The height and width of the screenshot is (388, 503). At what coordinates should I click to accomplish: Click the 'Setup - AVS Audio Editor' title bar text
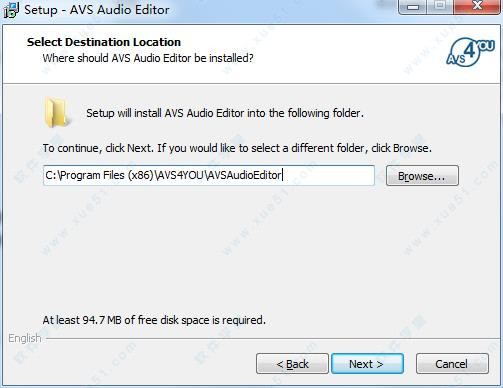[97, 10]
